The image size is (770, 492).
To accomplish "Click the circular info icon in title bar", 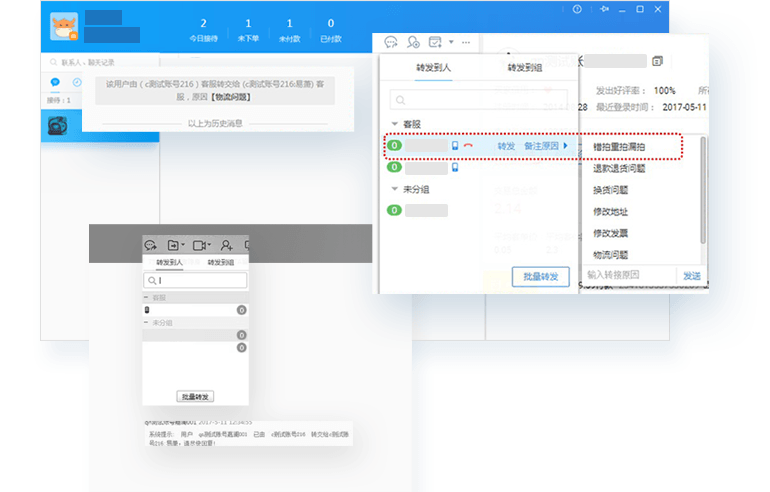I will [577, 9].
